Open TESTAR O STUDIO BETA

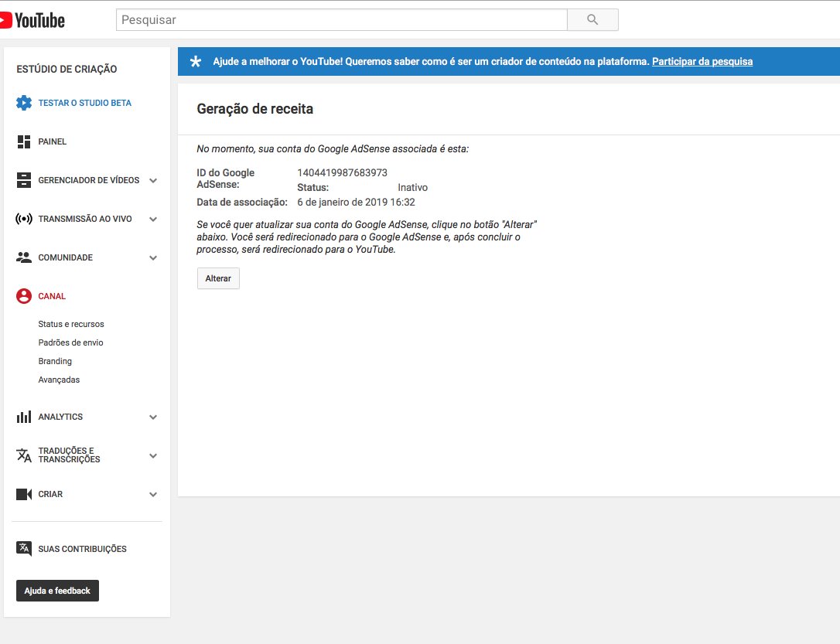(x=84, y=103)
